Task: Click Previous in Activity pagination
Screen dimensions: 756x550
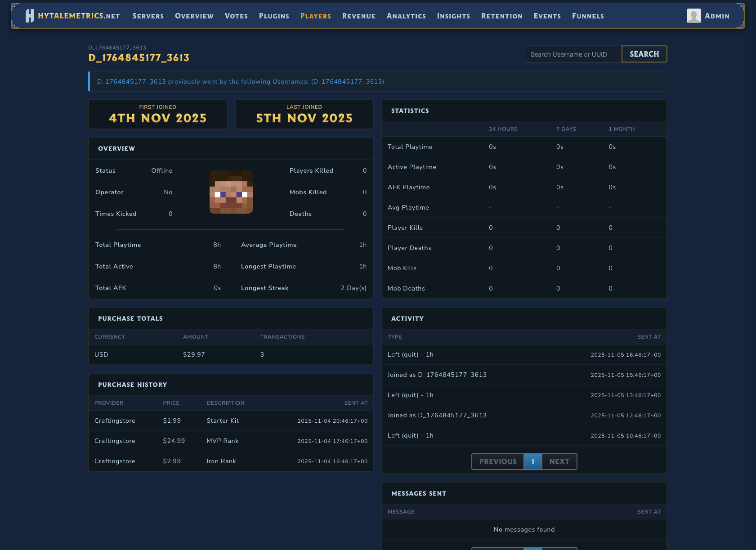Action: click(x=497, y=461)
